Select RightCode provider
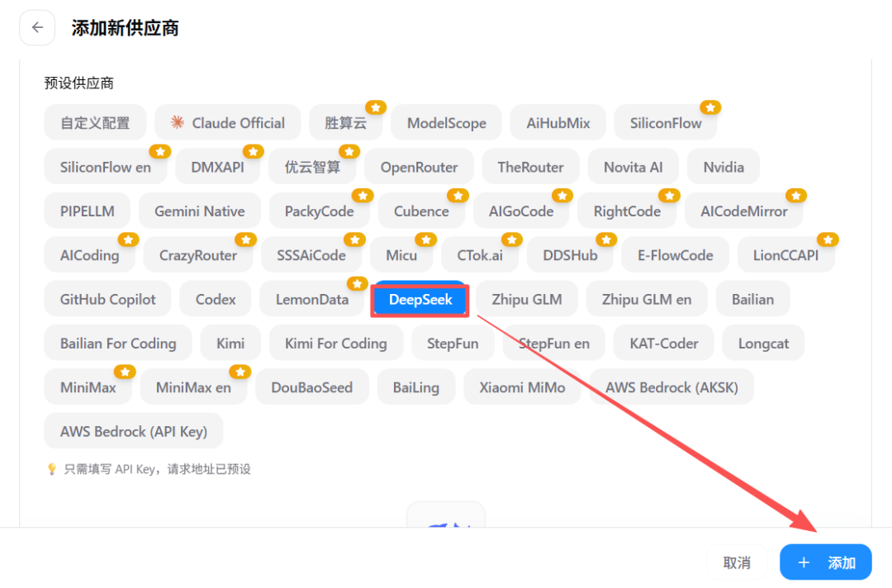The height and width of the screenshot is (588, 892). click(627, 211)
